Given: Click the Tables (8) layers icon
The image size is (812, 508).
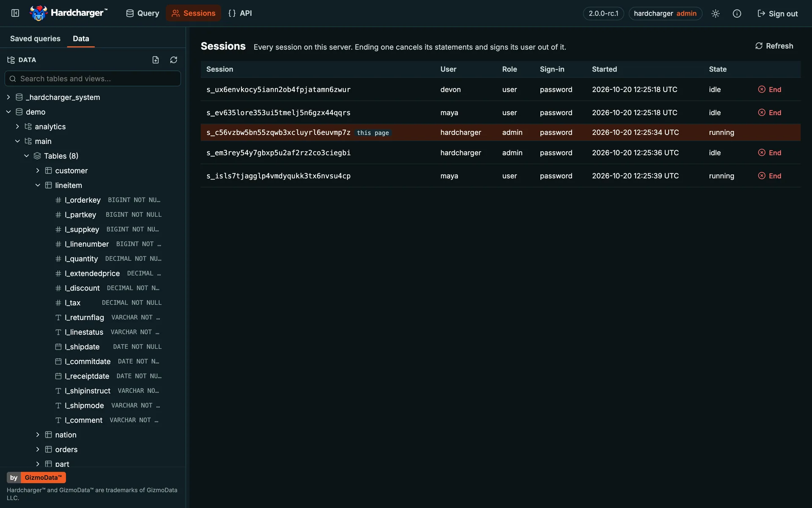Looking at the screenshot, I should (37, 156).
